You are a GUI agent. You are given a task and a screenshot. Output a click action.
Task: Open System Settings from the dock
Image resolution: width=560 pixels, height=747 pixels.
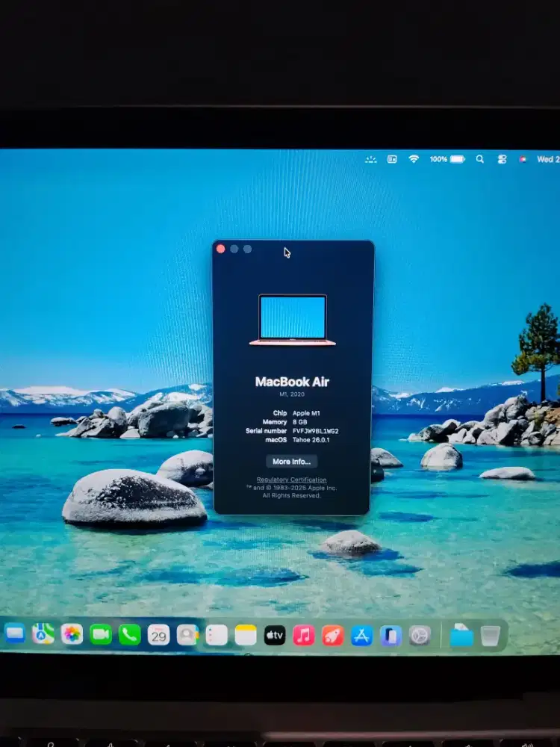(x=420, y=636)
